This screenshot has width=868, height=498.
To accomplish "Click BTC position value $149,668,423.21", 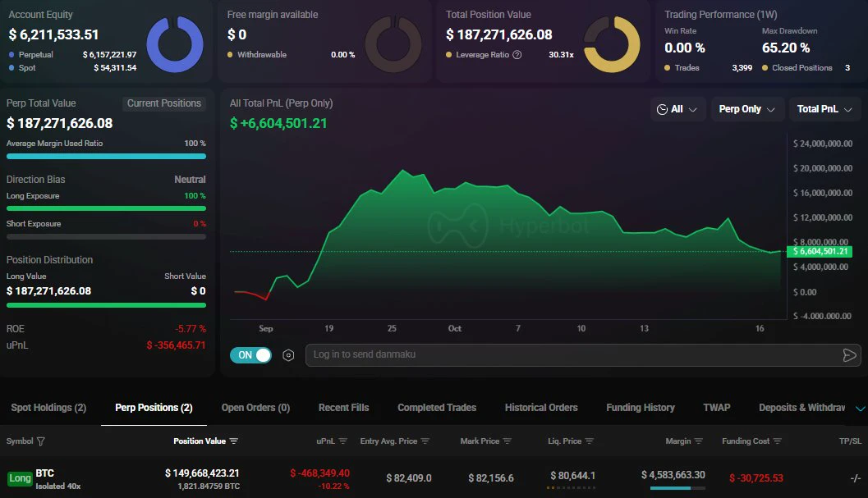I will point(202,473).
